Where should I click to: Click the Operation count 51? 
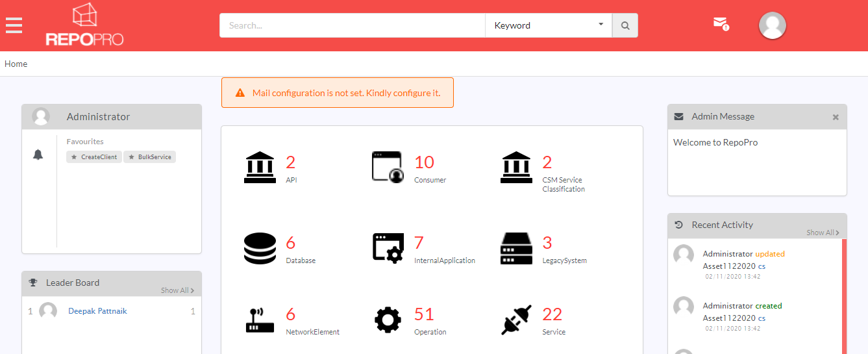pos(424,314)
